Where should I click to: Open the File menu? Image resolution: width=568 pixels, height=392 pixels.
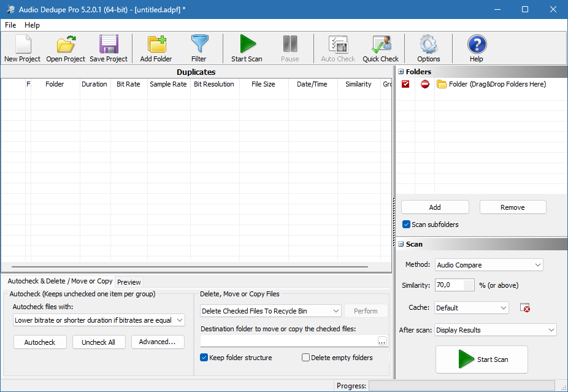(x=10, y=25)
